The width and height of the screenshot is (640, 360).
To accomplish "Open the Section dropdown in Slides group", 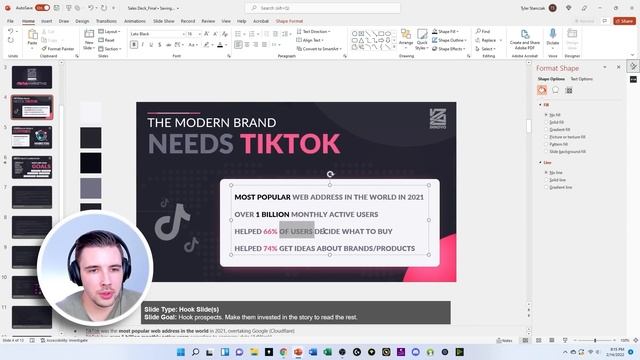I will tap(109, 49).
